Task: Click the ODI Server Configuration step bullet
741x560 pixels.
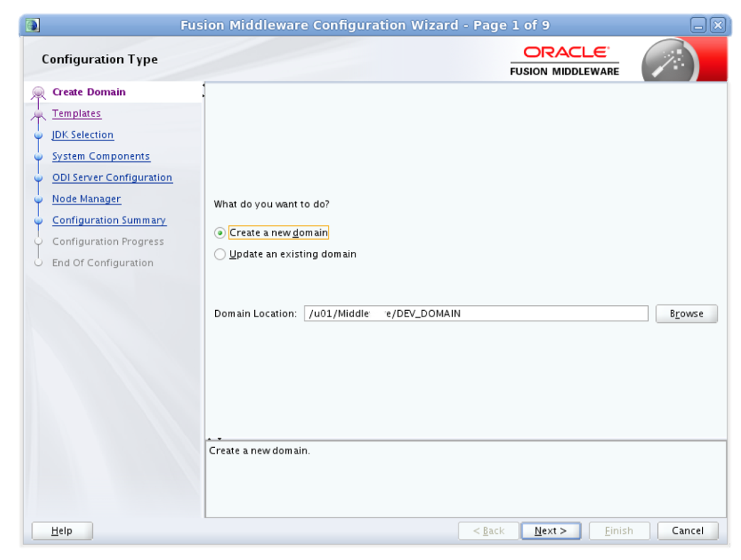Action: [39, 178]
